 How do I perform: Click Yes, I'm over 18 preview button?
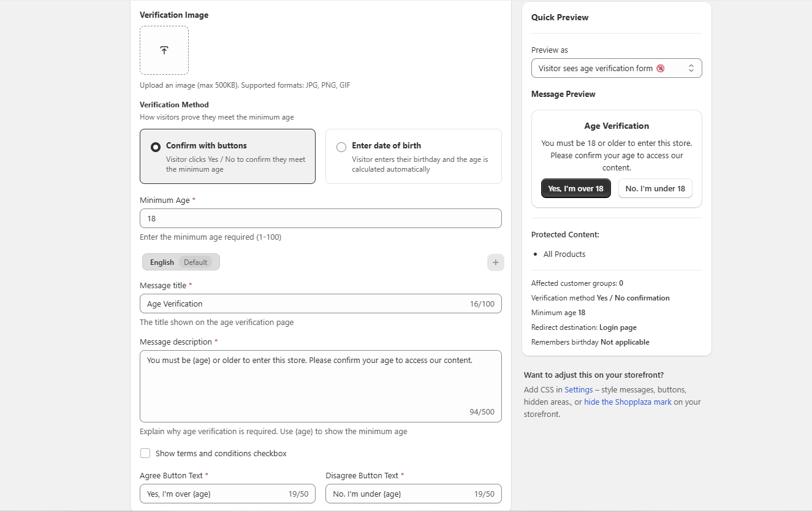(x=576, y=188)
